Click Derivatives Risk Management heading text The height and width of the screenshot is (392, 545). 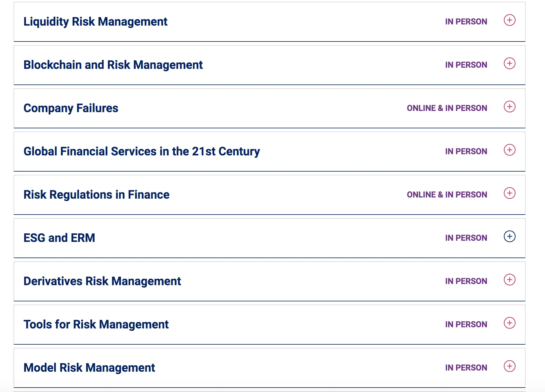point(102,281)
